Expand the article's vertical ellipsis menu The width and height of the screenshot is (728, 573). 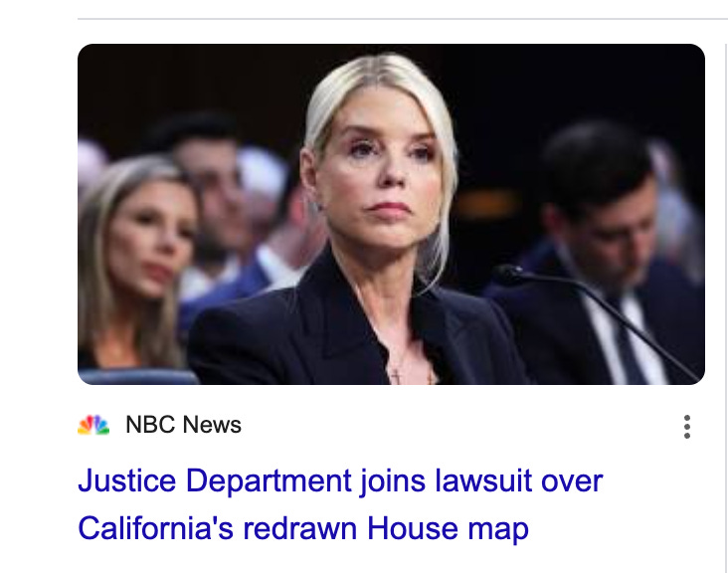[687, 426]
